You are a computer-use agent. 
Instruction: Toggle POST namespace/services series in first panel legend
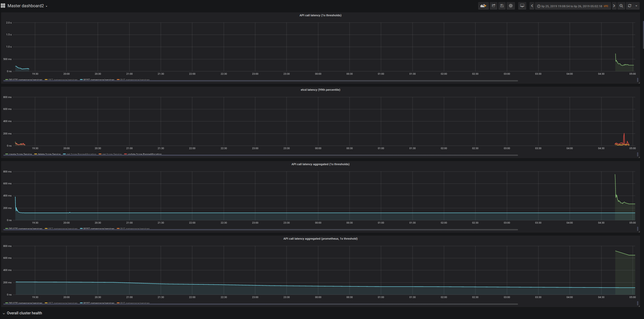[x=98, y=80]
